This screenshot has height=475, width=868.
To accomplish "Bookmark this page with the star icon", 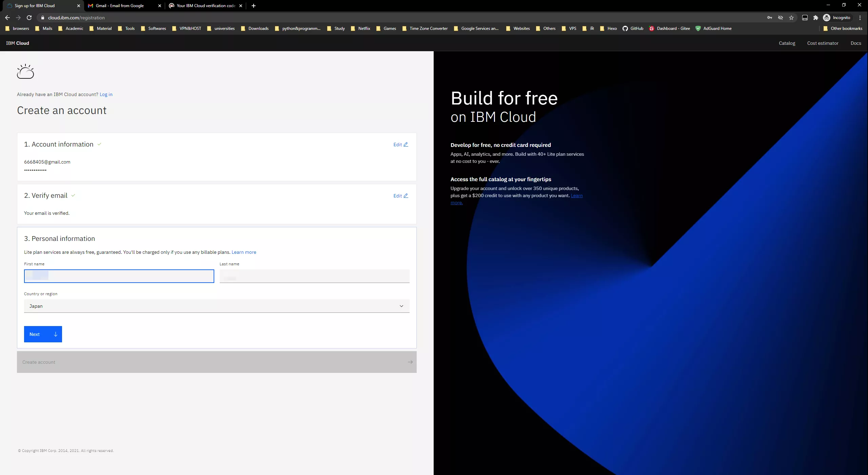I will tap(791, 18).
